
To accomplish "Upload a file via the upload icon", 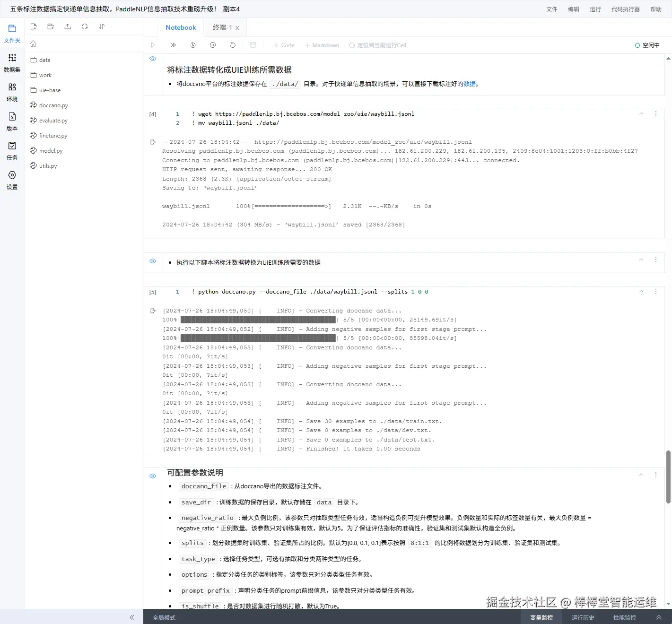I will (x=68, y=26).
